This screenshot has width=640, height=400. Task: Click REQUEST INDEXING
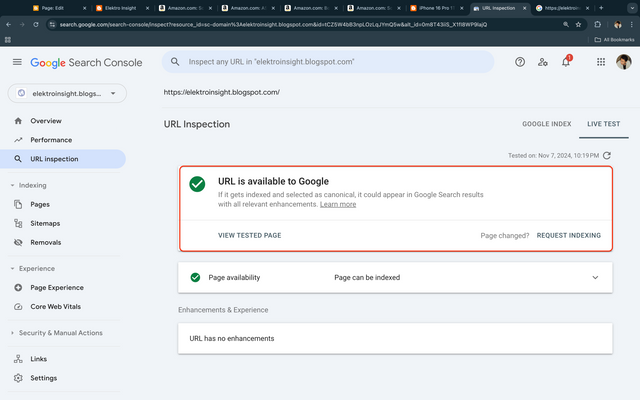569,236
